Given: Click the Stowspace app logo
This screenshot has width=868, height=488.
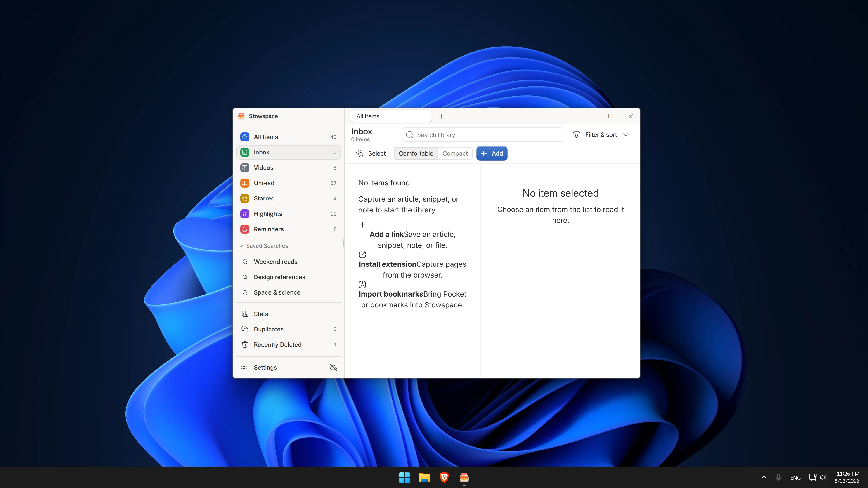Looking at the screenshot, I should [x=241, y=116].
